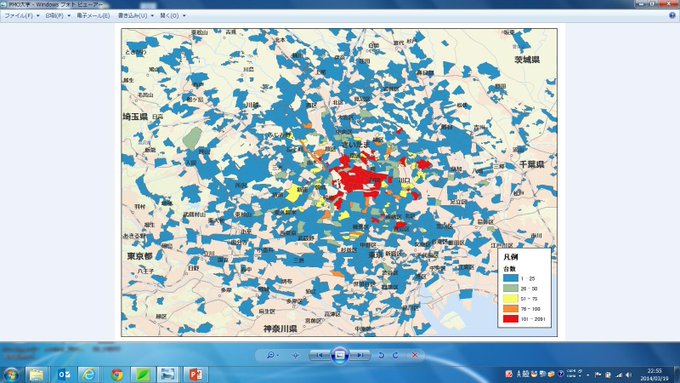
Task: Click the red 101-2091 legend swatch
Action: [x=510, y=319]
